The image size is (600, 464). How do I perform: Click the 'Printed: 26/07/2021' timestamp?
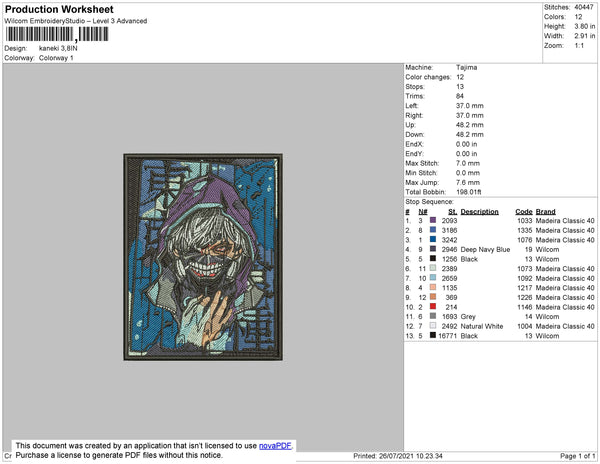398,456
